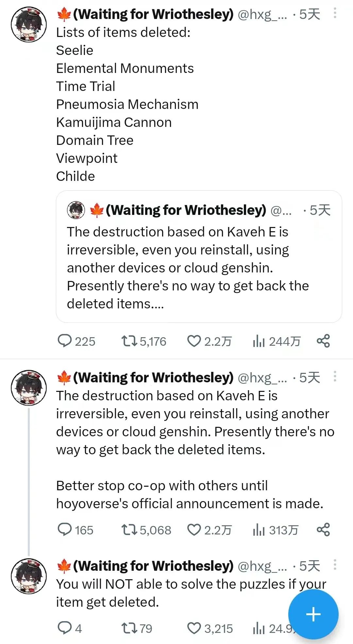This screenshot has height=644, width=353.
Task: Open the author name link on the second tweet
Action: (x=153, y=377)
